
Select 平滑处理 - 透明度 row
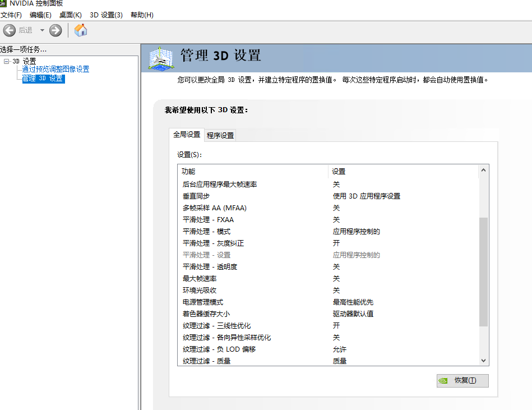pos(328,267)
